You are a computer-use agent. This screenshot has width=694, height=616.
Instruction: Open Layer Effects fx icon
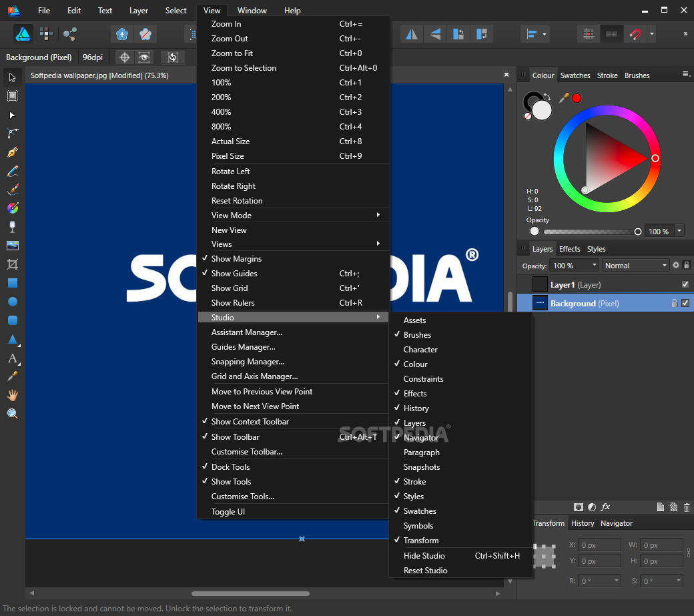[605, 507]
